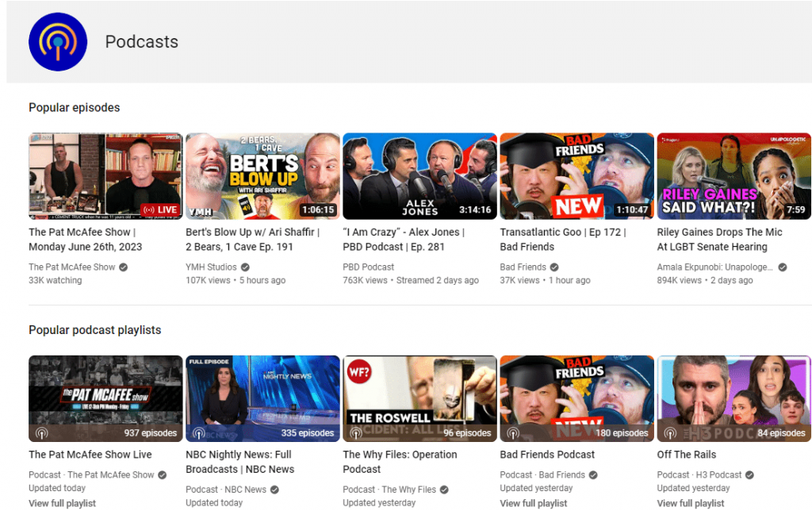This screenshot has height=511, width=812.
Task: Click verified badge next to The Why Files
Action: 444,490
